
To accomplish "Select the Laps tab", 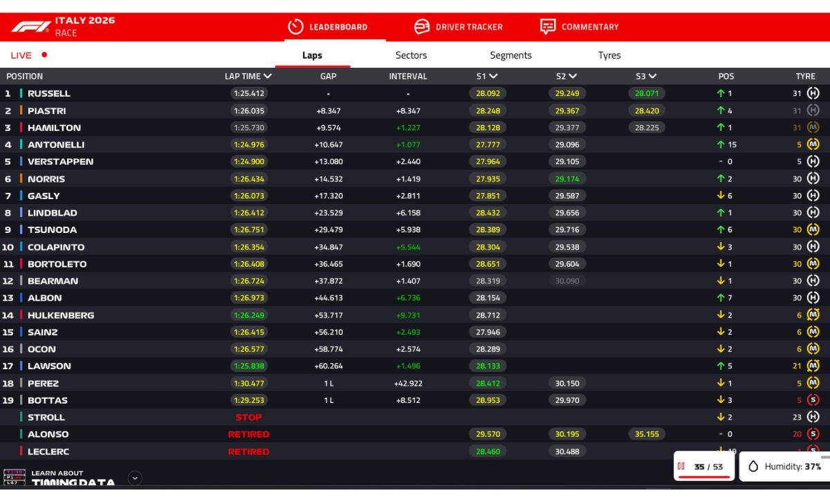I will (313, 55).
